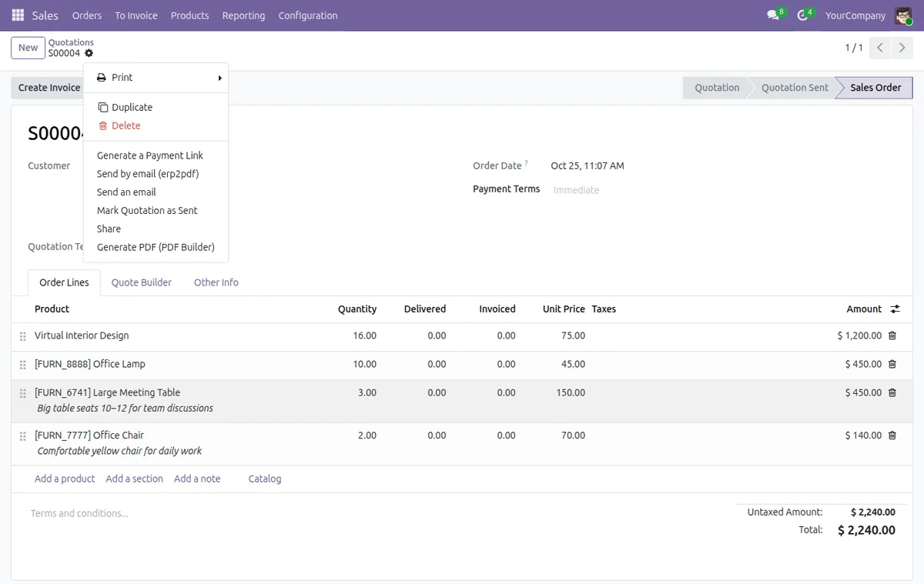Open the Catalog link
The width and height of the screenshot is (924, 584).
(265, 479)
